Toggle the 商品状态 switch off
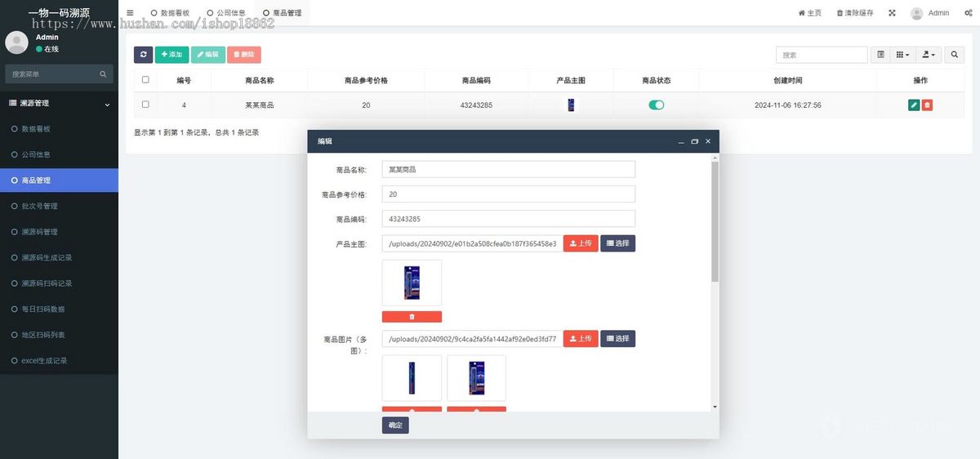Image resolution: width=980 pixels, height=459 pixels. 657,105
